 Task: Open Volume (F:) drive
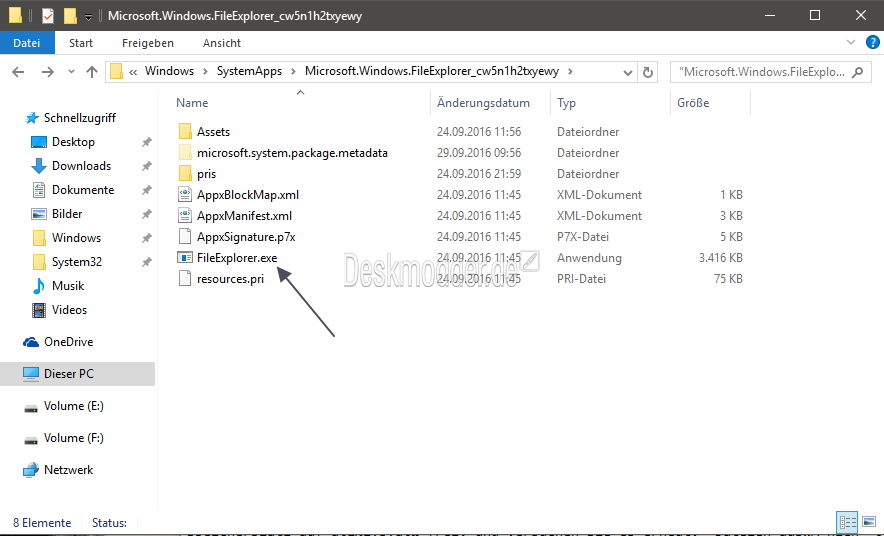pyautogui.click(x=73, y=438)
